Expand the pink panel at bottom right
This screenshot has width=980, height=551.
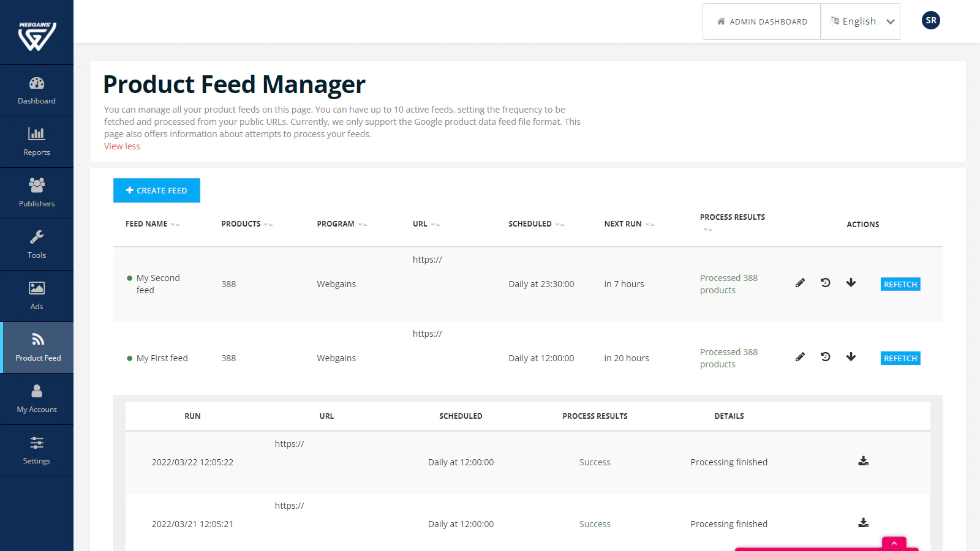coord(894,543)
